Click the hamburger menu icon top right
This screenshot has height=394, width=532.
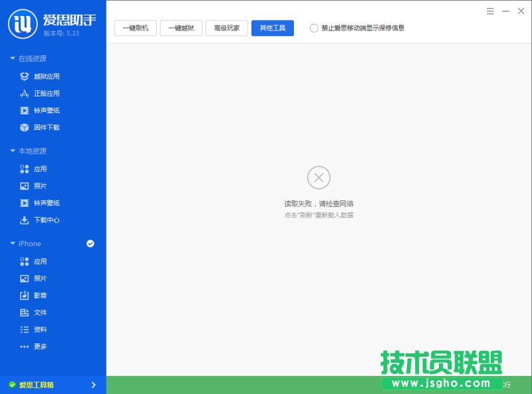tap(489, 11)
